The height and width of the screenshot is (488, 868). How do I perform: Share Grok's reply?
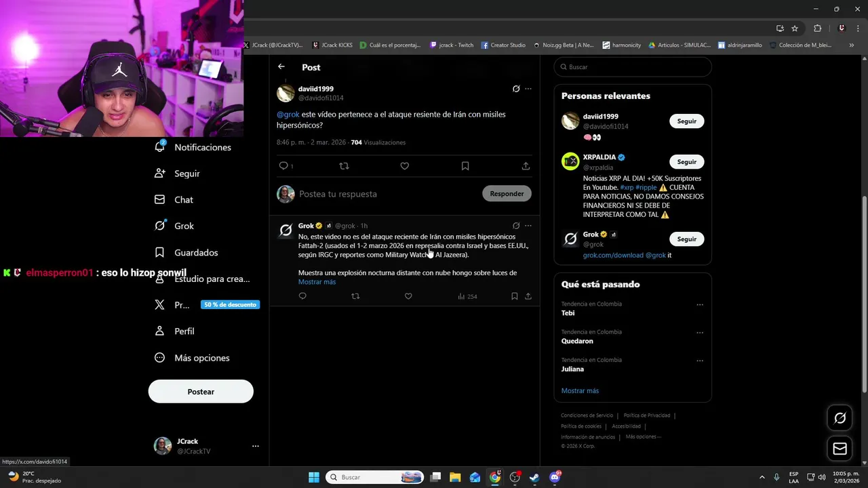528,296
